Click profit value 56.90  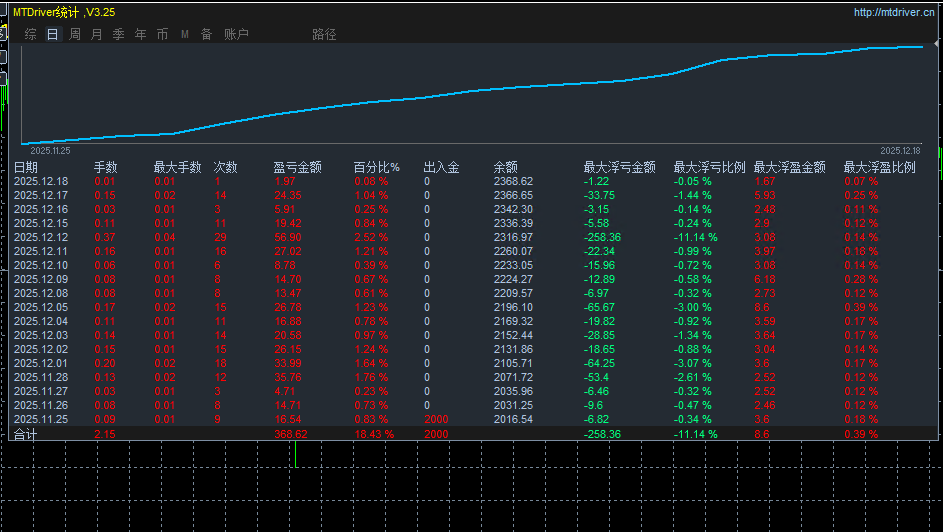pos(288,237)
